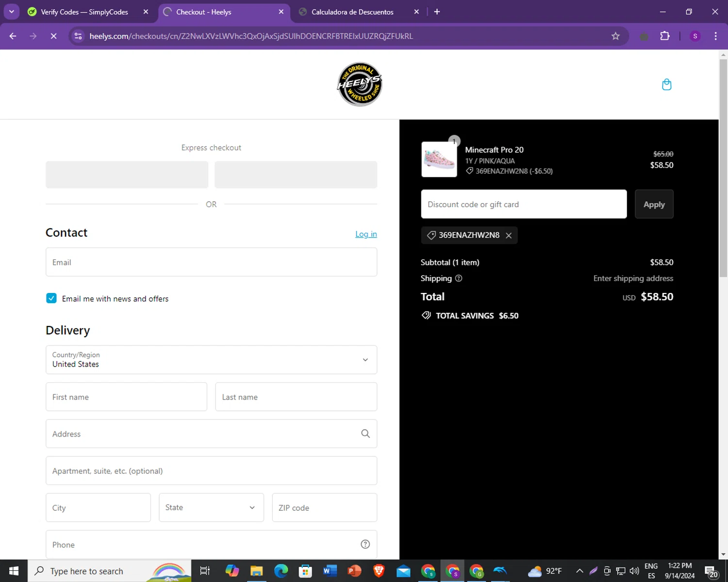Image resolution: width=728 pixels, height=582 pixels.
Task: Open Microsoft Store from the taskbar
Action: 305,571
